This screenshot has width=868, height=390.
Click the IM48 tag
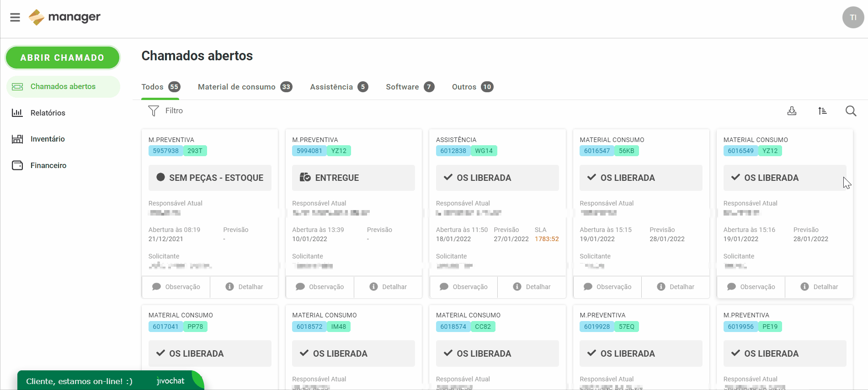[x=339, y=327]
